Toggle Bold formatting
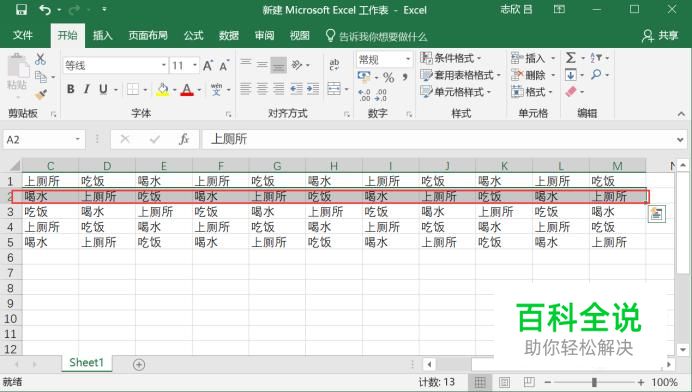Viewport: 692px width, 392px height. (x=71, y=89)
